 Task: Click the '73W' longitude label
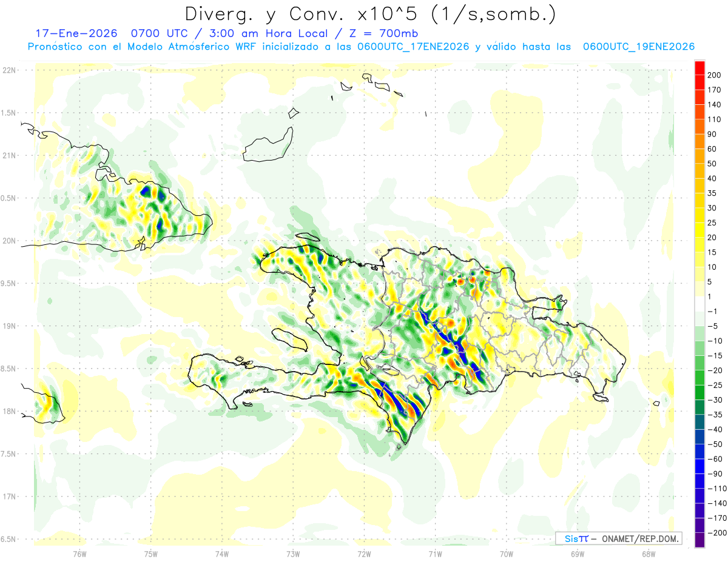[293, 554]
